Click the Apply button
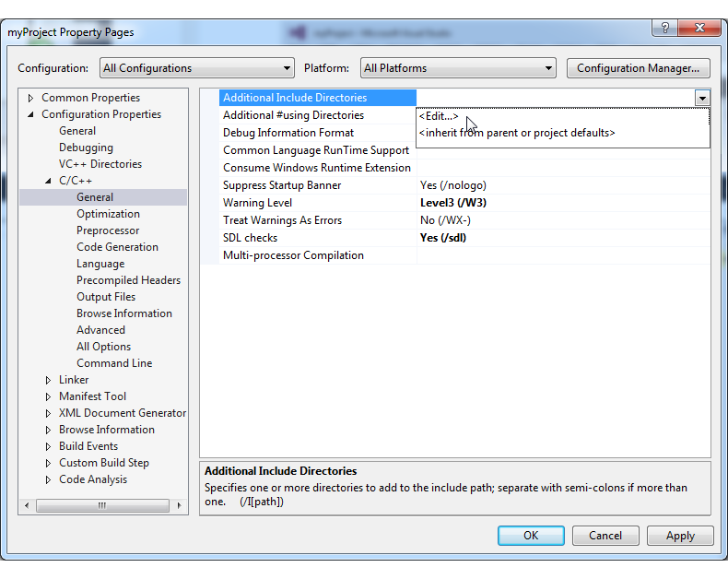The width and height of the screenshot is (728, 579). click(x=680, y=536)
